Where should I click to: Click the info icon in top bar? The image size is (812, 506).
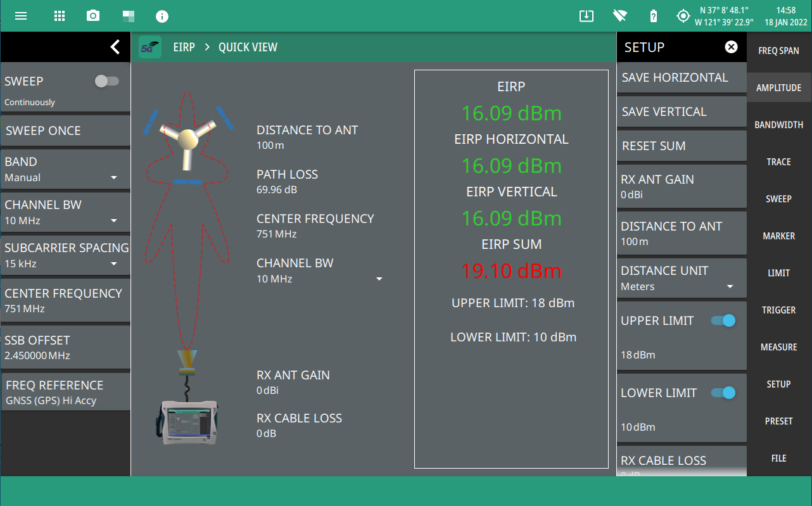(162, 16)
